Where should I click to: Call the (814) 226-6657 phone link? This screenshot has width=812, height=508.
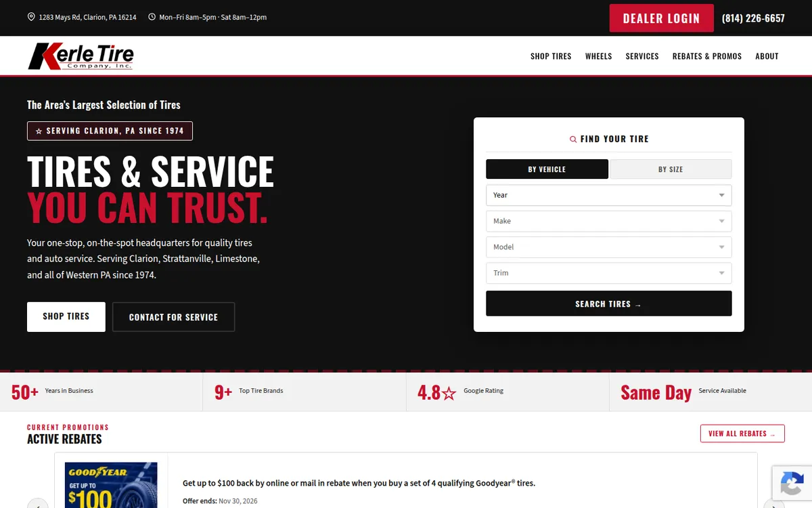tap(753, 18)
